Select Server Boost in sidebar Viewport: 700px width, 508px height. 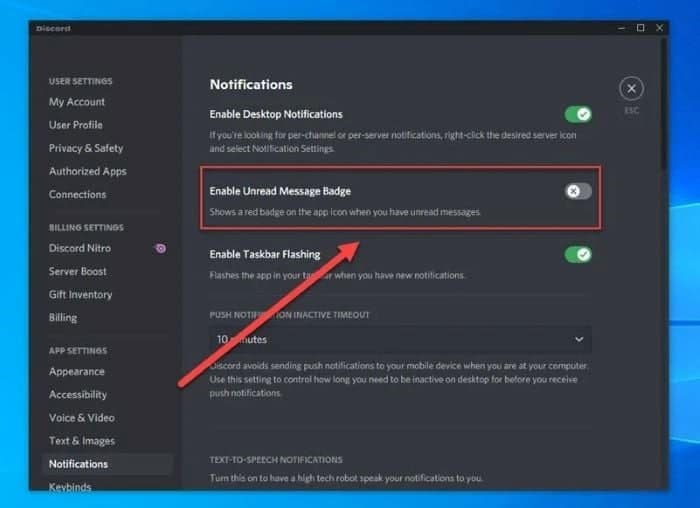tap(78, 271)
